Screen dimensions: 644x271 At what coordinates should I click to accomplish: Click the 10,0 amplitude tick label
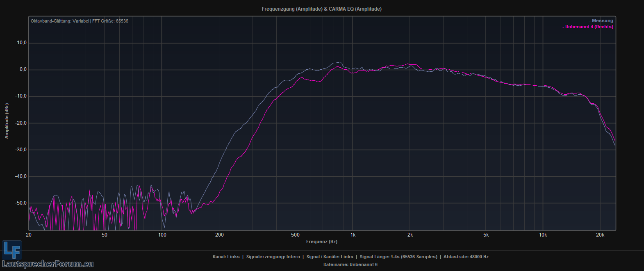point(20,43)
